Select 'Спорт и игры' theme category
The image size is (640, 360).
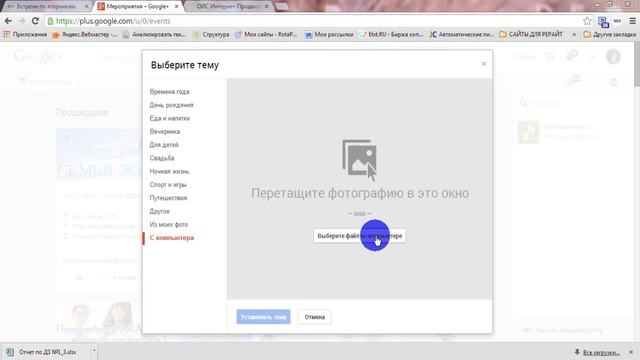tap(168, 184)
